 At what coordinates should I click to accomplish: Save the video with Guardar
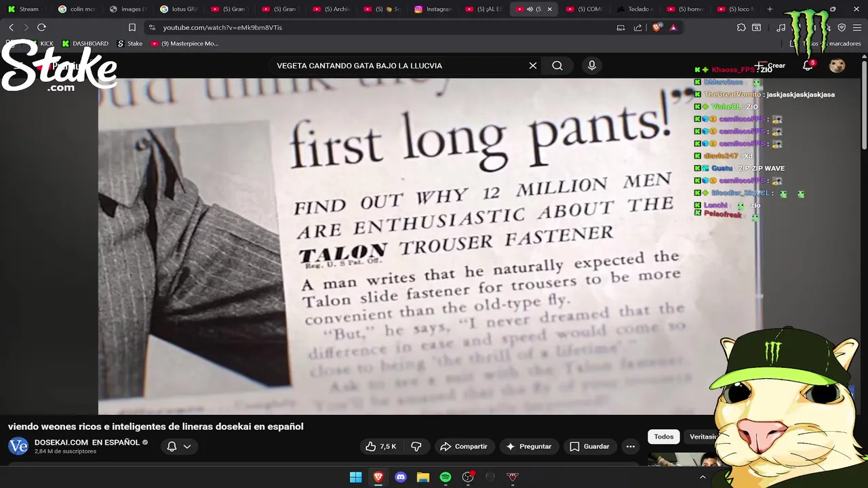(589, 447)
